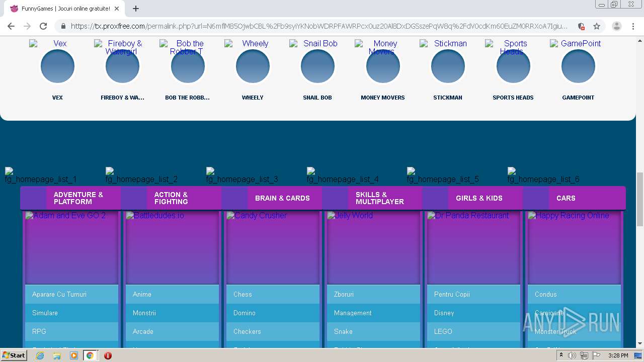This screenshot has height=362, width=644.
Task: Open the Domino category link
Action: [x=273, y=313]
